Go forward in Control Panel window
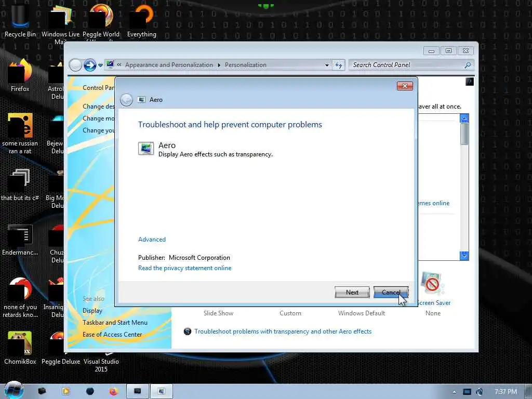 [x=90, y=65]
